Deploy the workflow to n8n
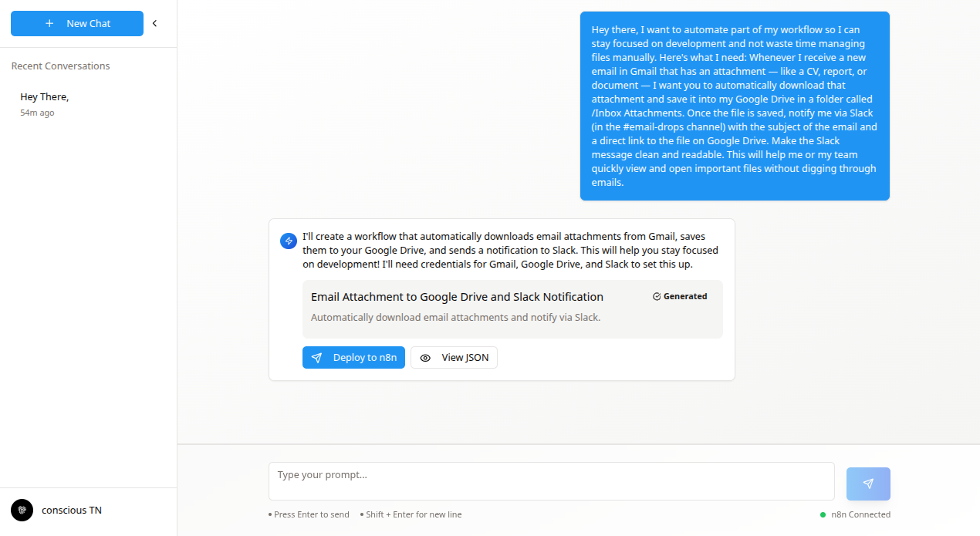 tap(353, 357)
